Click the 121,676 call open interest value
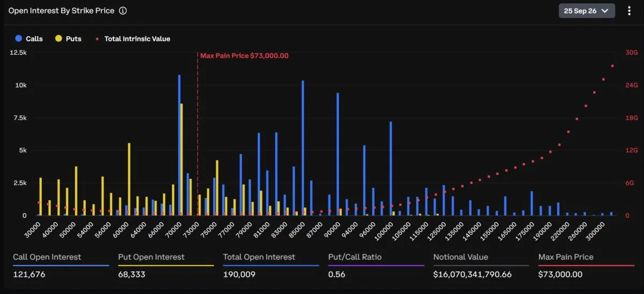644x294 pixels. coord(29,274)
